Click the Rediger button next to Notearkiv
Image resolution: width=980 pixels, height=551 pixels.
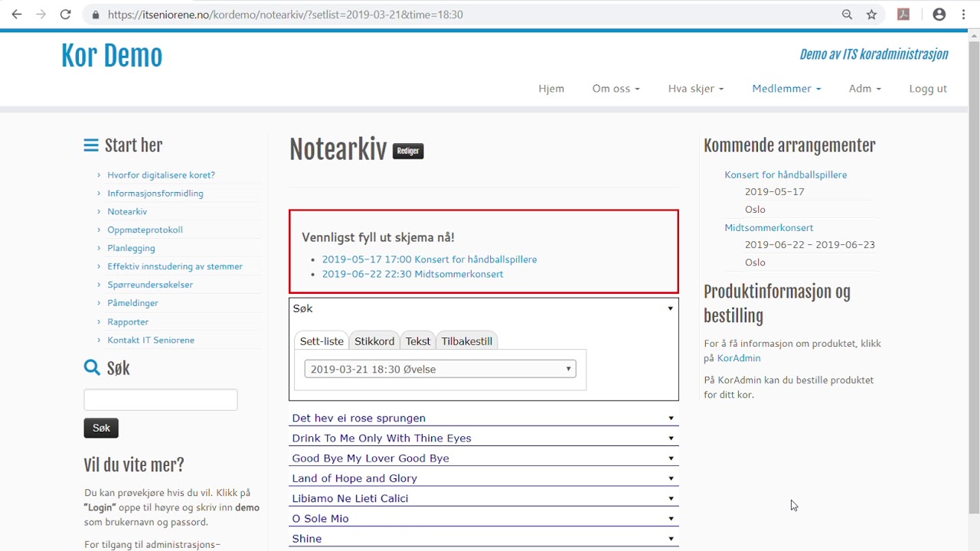408,151
